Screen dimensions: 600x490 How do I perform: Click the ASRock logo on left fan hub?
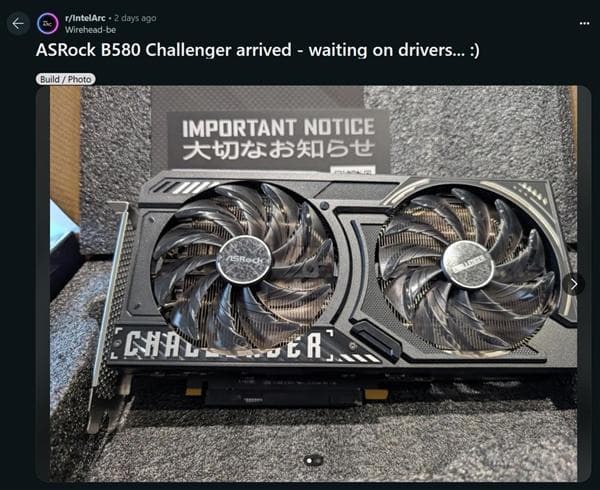[244, 260]
